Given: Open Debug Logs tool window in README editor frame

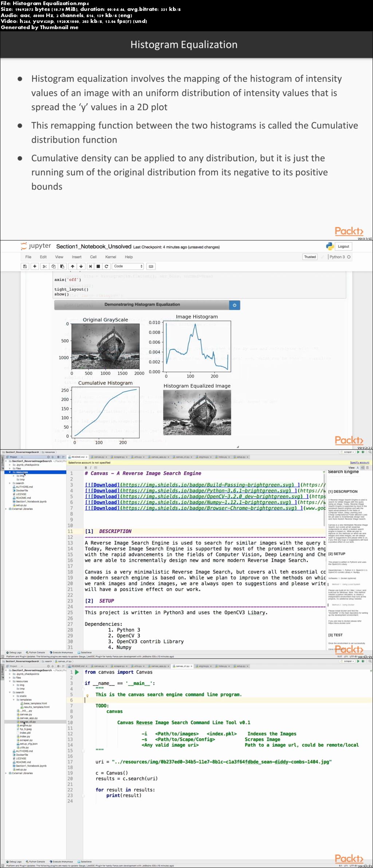Looking at the screenshot, I should pyautogui.click(x=14, y=652).
